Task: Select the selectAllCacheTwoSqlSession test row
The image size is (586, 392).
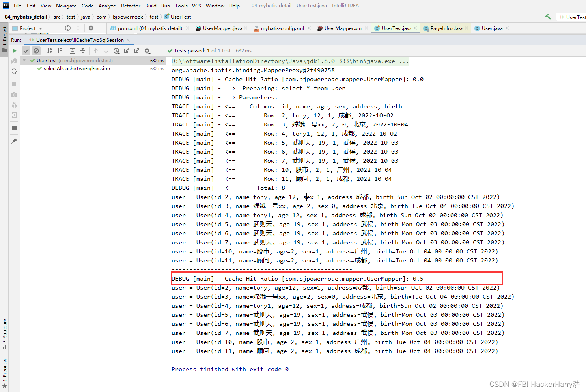Action: [93, 69]
